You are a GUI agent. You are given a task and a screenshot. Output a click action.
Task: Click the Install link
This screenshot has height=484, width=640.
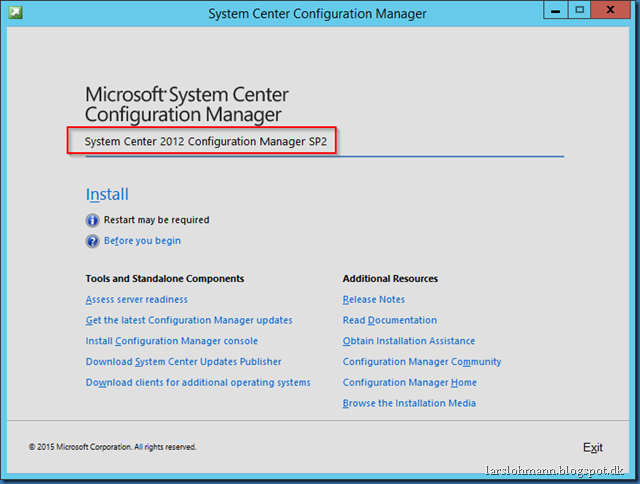[107, 194]
